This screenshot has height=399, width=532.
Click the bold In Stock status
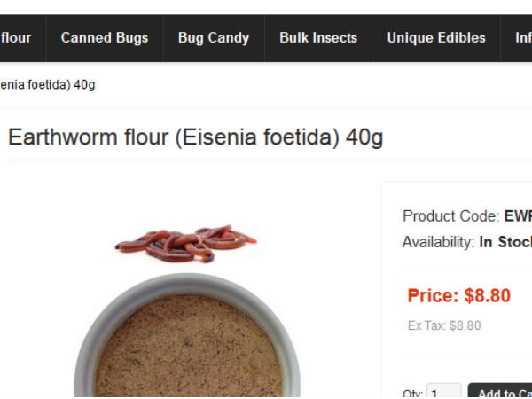point(505,242)
